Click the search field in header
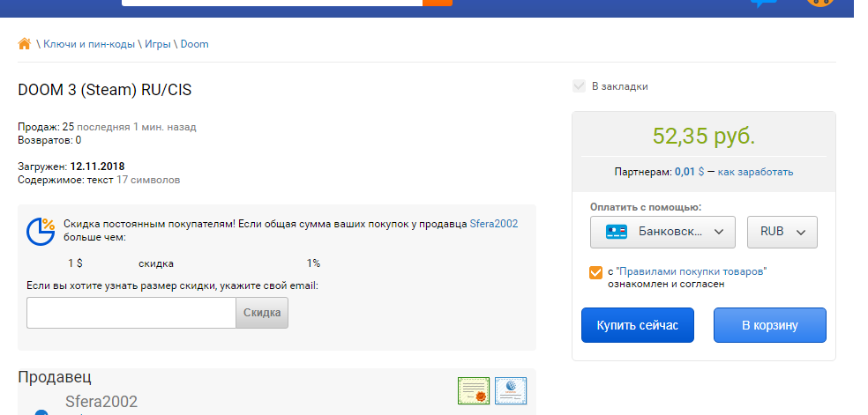868x415 pixels. (x=272, y=3)
